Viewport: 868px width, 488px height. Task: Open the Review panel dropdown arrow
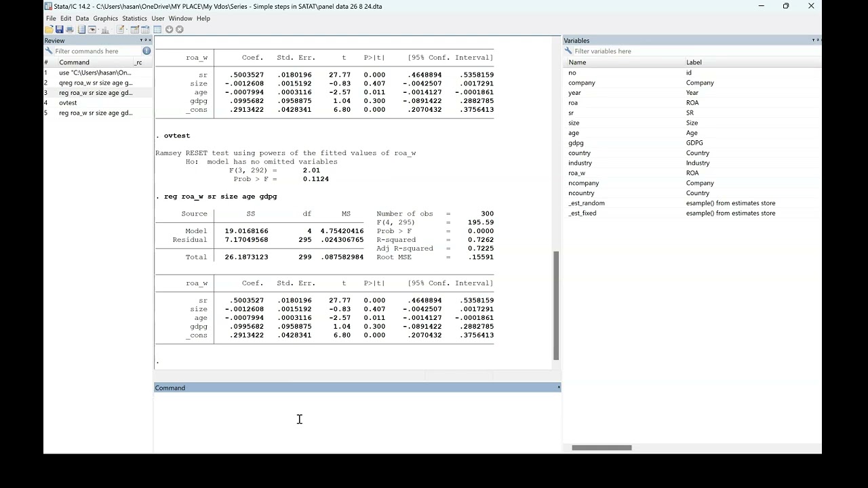pyautogui.click(x=141, y=41)
